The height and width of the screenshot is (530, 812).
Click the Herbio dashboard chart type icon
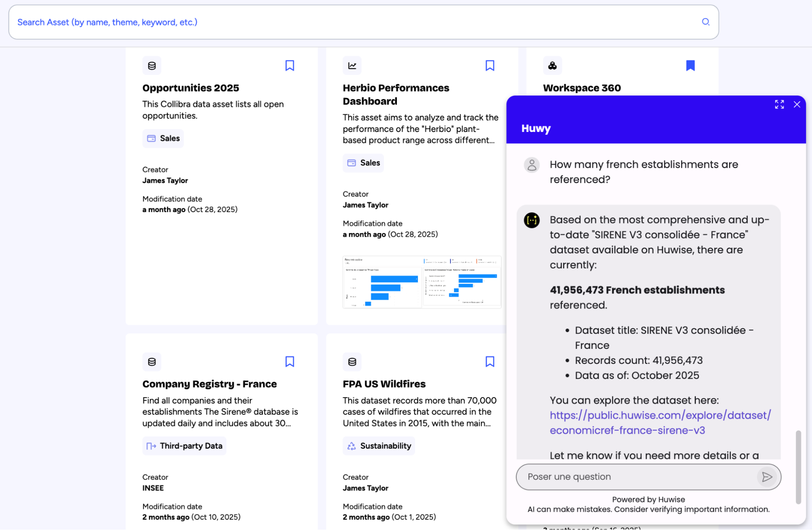point(352,66)
